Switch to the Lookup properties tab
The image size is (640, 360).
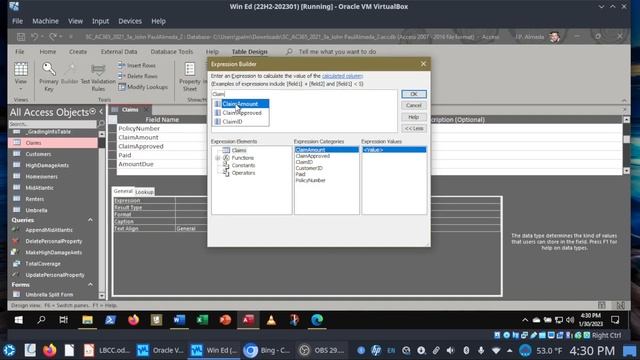144,191
